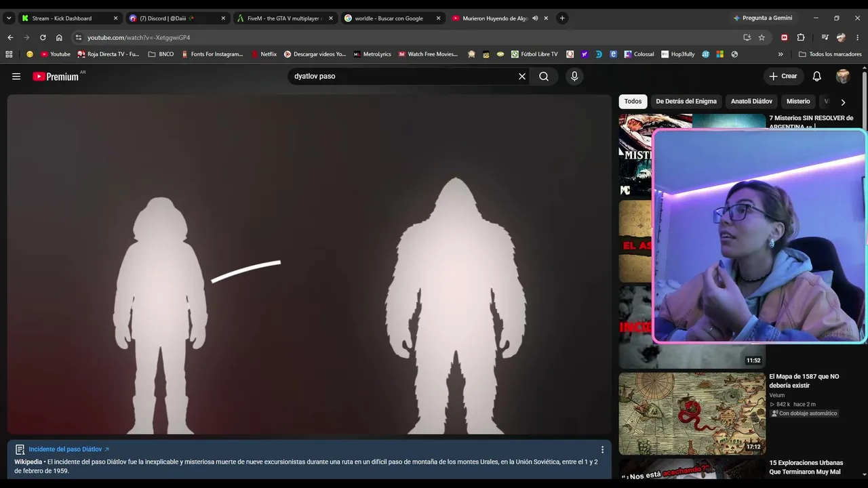Show more filter chips with the right chevron
The width and height of the screenshot is (868, 488).
[843, 102]
